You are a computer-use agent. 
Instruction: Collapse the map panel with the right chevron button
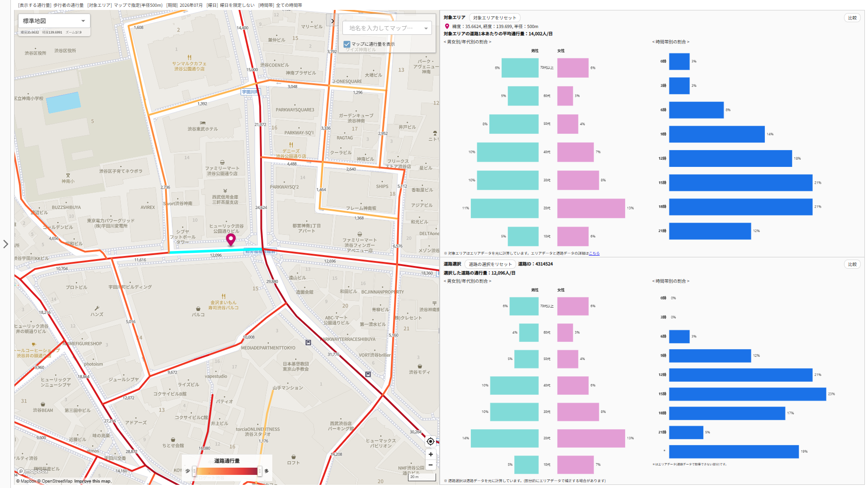point(332,21)
